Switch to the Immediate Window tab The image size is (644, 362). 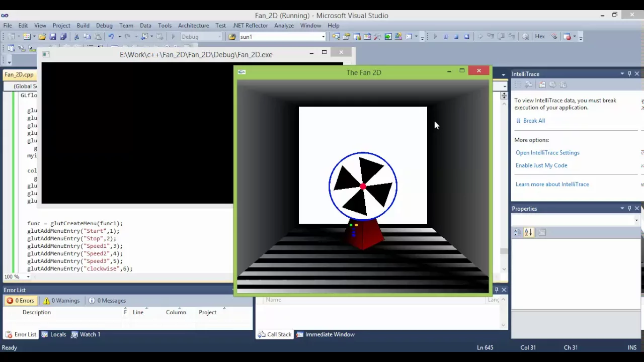326,334
